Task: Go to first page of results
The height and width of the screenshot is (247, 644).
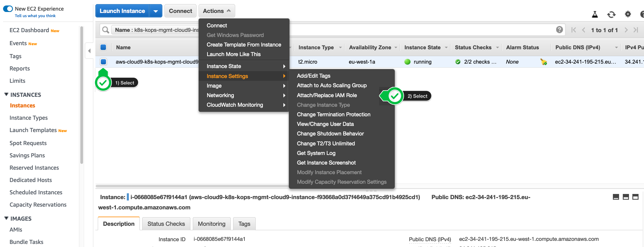Action: click(x=574, y=30)
